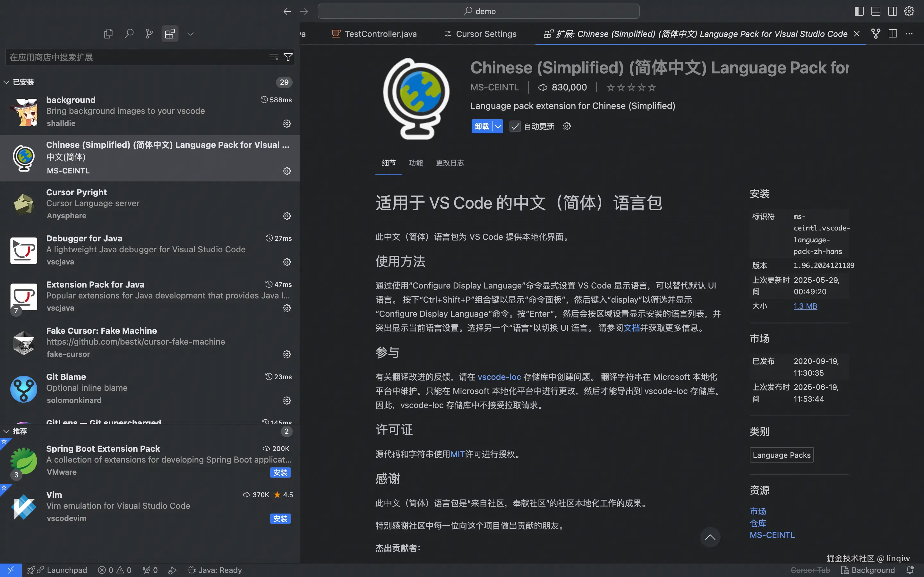Open the Source Control icon
Screen dimensions: 924x577
point(149,34)
